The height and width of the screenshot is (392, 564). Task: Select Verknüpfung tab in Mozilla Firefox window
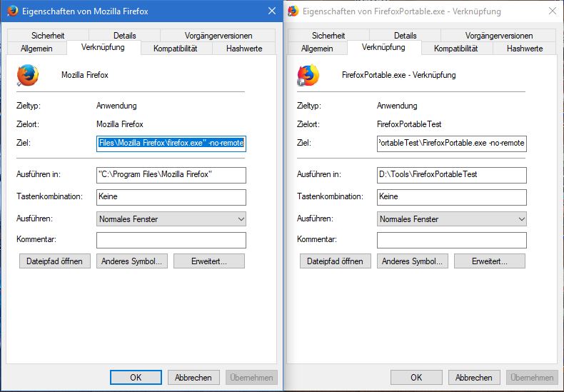tap(104, 47)
